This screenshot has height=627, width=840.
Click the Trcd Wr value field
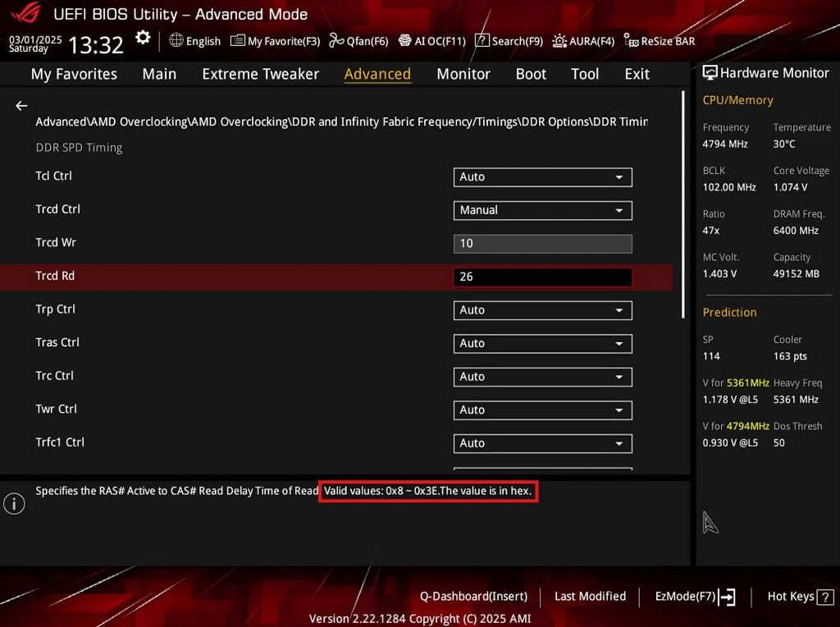coord(543,244)
